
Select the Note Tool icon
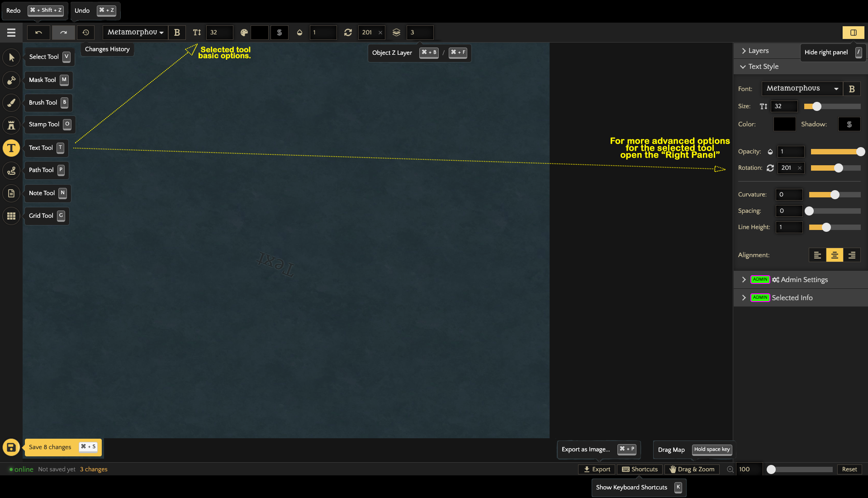11,193
